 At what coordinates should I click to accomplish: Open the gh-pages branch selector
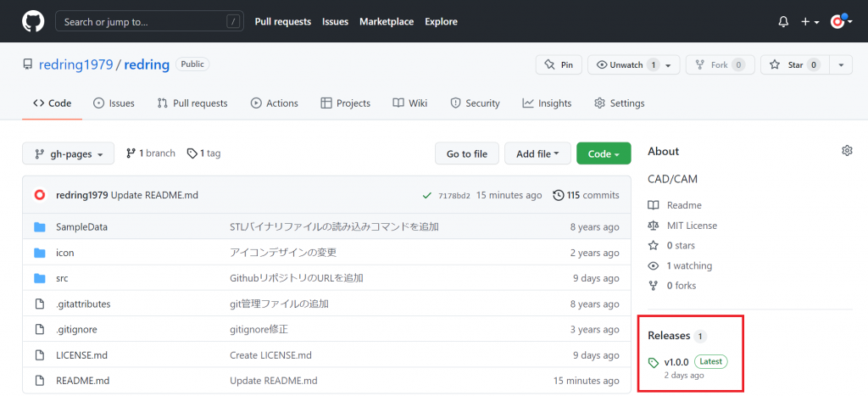click(x=68, y=153)
